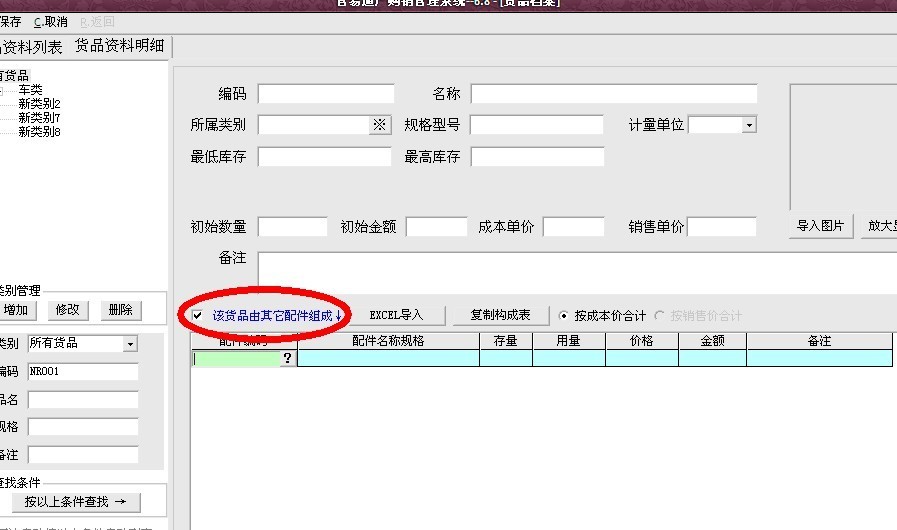
Task: Click the 规格型号 input field
Action: (537, 125)
